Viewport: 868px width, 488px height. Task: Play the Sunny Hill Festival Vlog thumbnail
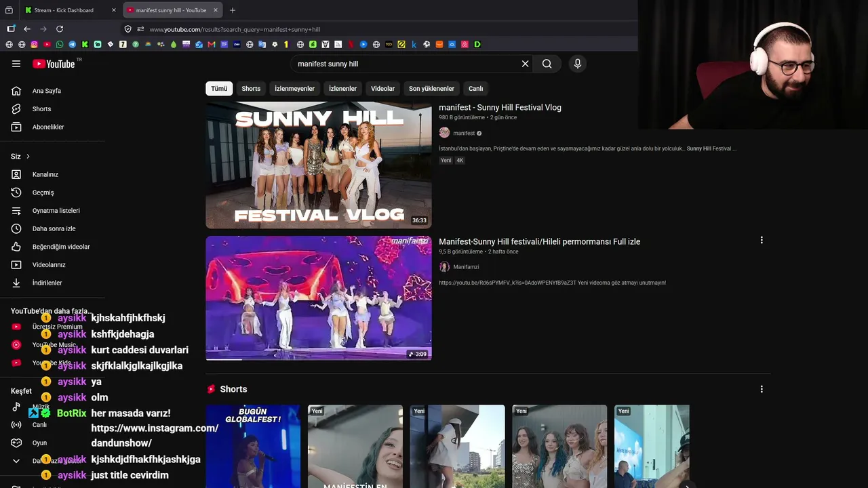(319, 165)
